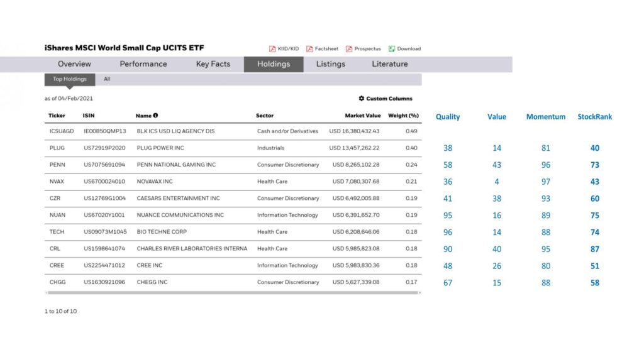Click the KIID/KID PDF icon
The height and width of the screenshot is (362, 644).
pyautogui.click(x=272, y=49)
